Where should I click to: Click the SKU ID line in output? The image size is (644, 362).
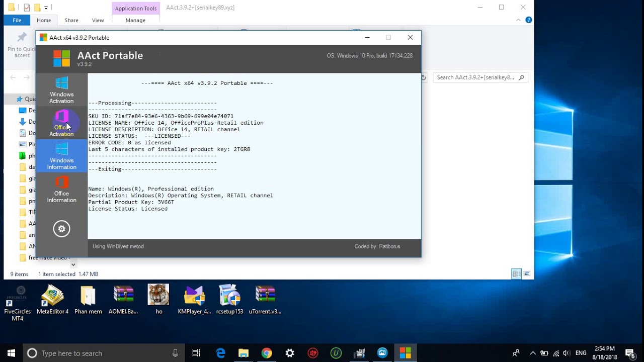coord(161,116)
